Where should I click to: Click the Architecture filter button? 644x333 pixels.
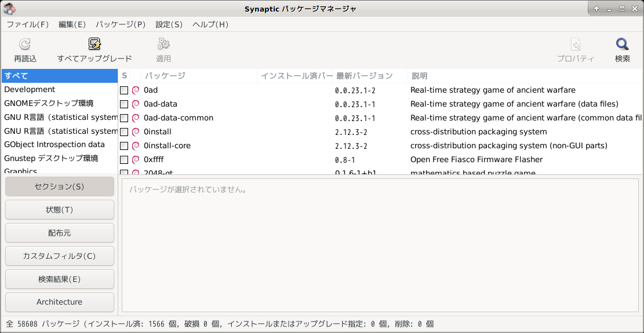(x=60, y=302)
